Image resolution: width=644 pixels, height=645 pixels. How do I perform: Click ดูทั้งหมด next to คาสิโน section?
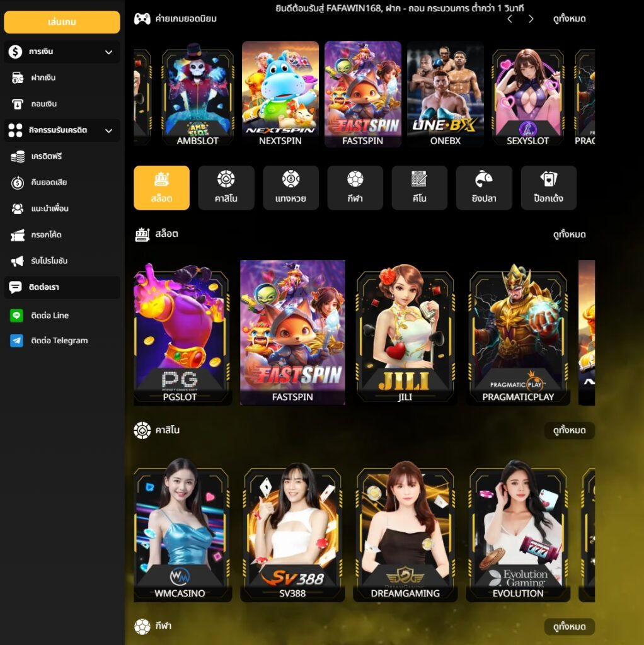point(569,431)
